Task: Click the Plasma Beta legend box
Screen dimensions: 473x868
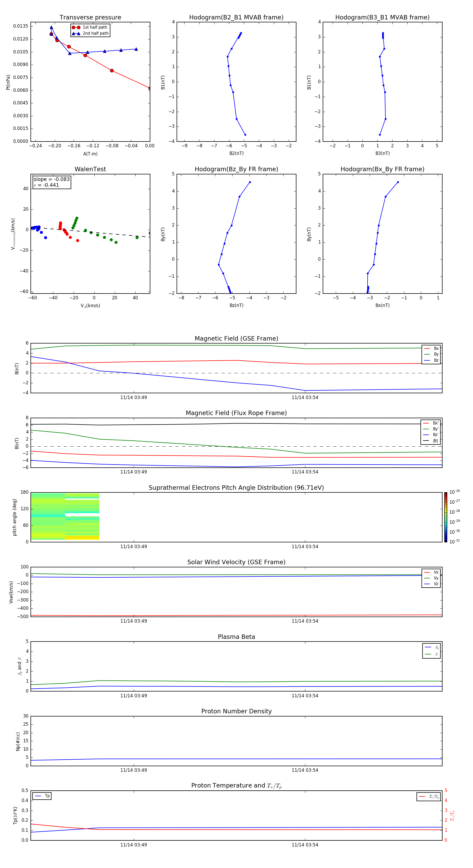Action: coord(431,651)
